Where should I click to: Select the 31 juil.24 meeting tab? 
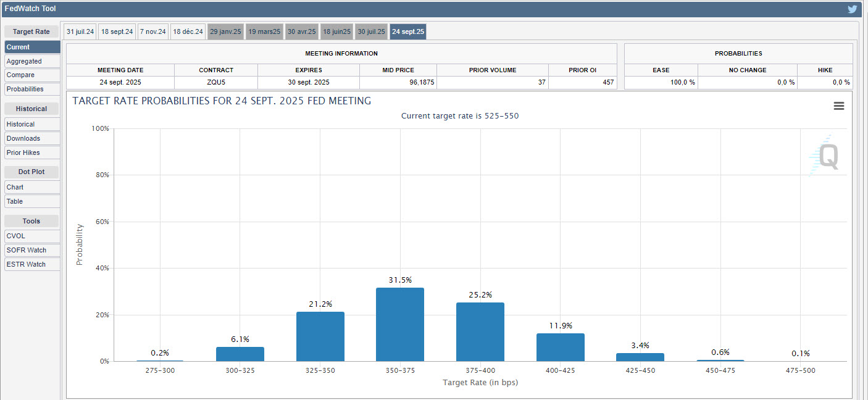click(x=80, y=31)
